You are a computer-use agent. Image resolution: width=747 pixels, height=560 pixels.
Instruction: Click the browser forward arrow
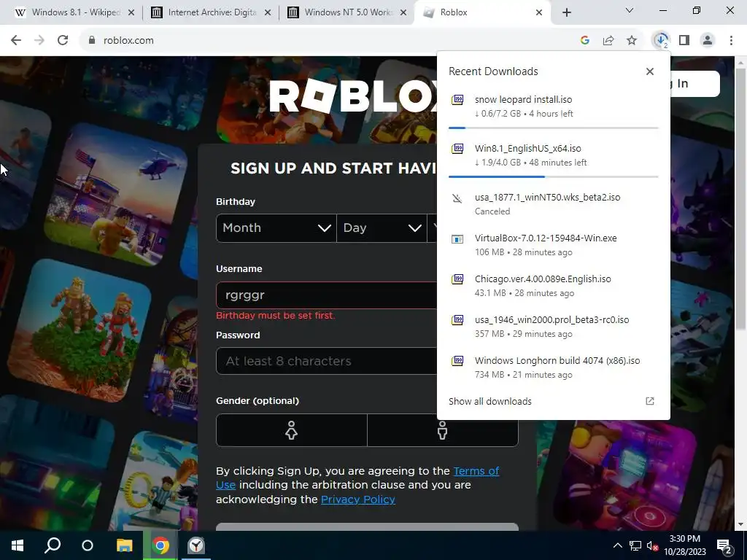39,41
